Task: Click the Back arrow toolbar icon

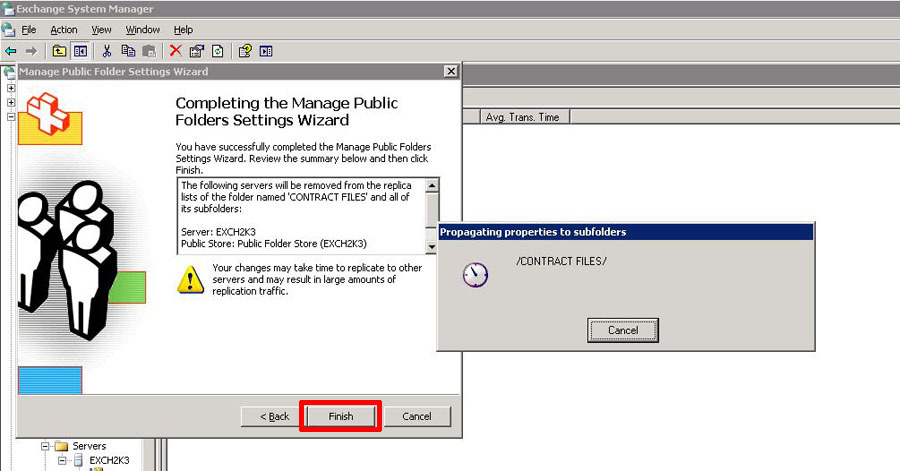Action: 10,52
